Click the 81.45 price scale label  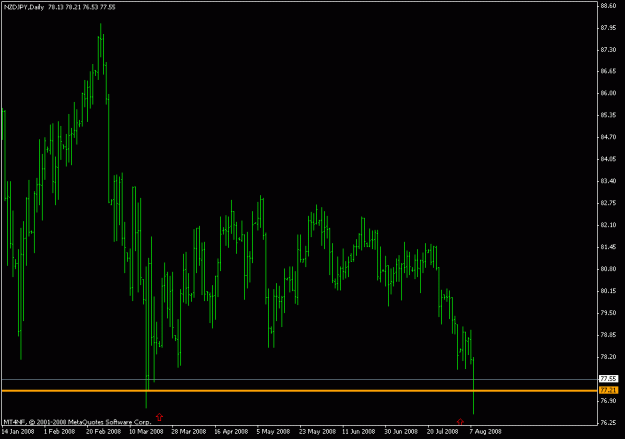point(608,247)
